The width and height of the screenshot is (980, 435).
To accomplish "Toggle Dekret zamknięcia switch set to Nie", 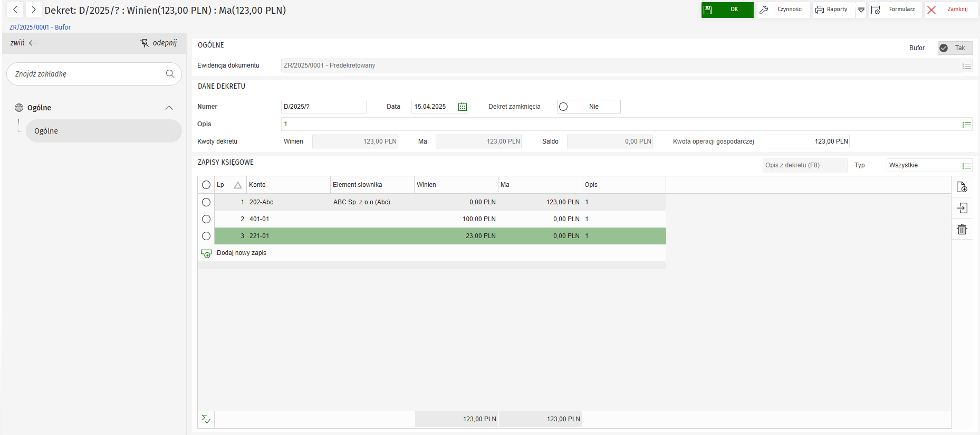I will tap(588, 107).
